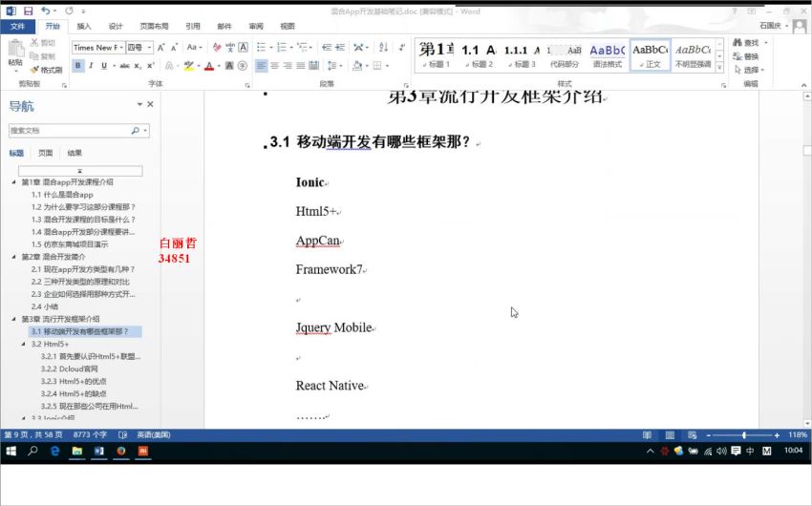Viewport: 812px width, 506px height.
Task: Click the 替换 (Replace) button
Action: [x=746, y=56]
